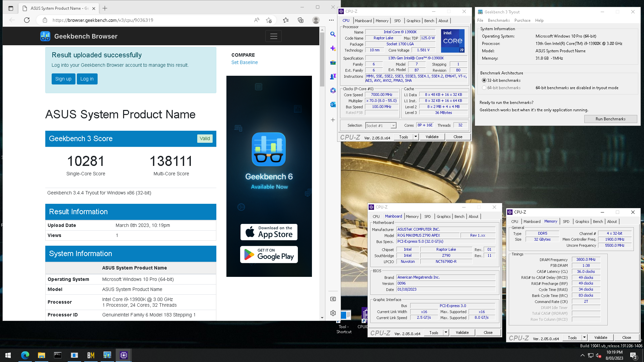Screen dimensions: 644x362
Task: Open the notification center icon
Action: 634,356
